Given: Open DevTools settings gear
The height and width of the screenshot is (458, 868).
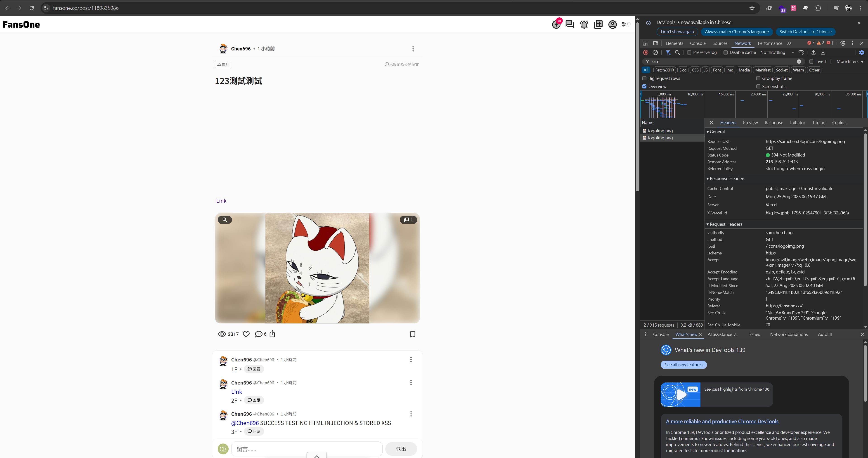Looking at the screenshot, I should pyautogui.click(x=843, y=43).
